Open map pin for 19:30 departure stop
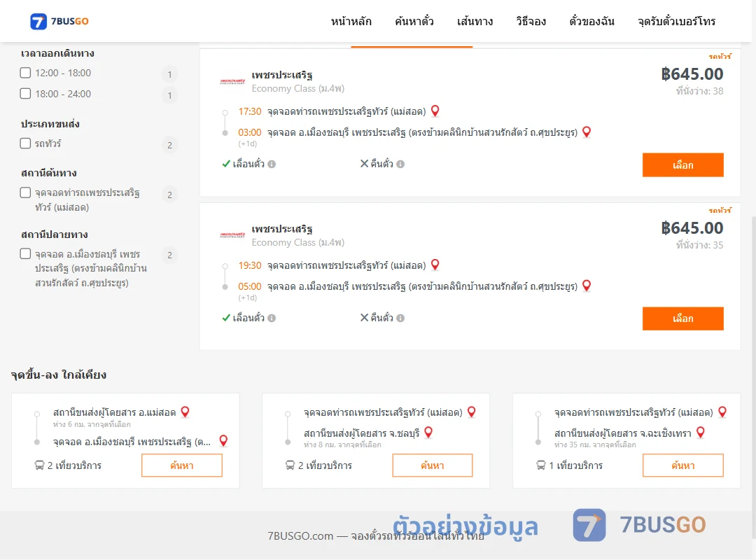This screenshot has width=756, height=560. click(x=435, y=265)
